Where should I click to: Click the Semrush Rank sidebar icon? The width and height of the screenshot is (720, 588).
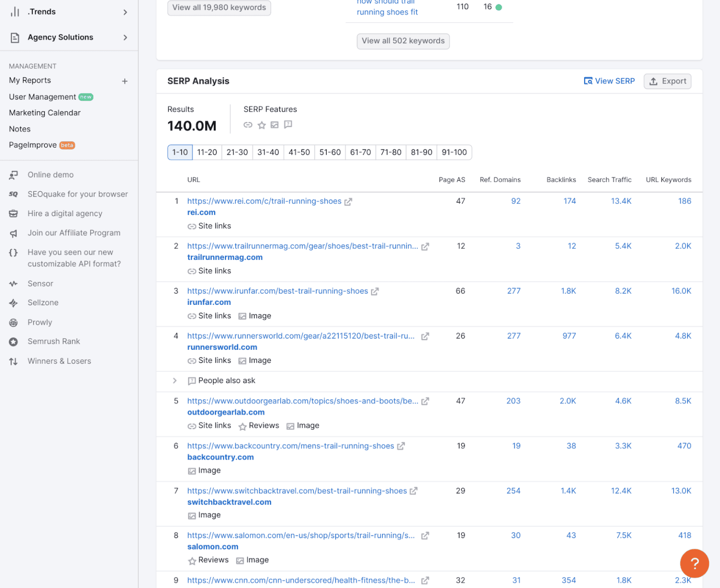(14, 342)
